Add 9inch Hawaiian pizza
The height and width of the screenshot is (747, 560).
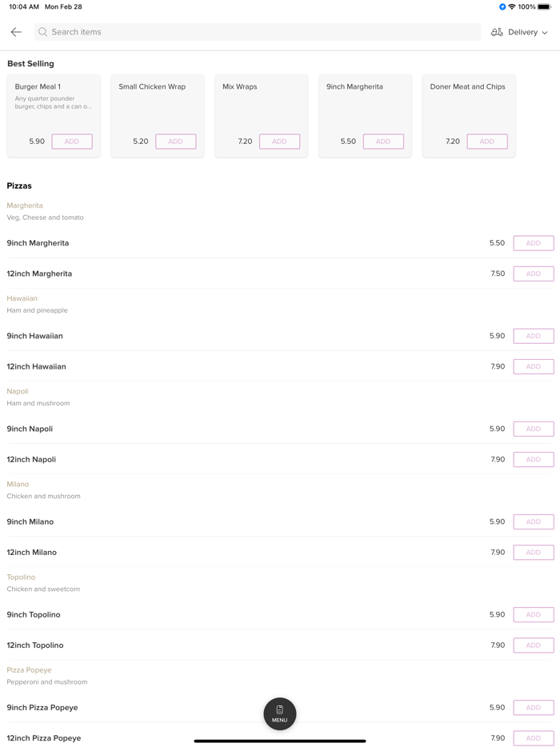(x=533, y=336)
